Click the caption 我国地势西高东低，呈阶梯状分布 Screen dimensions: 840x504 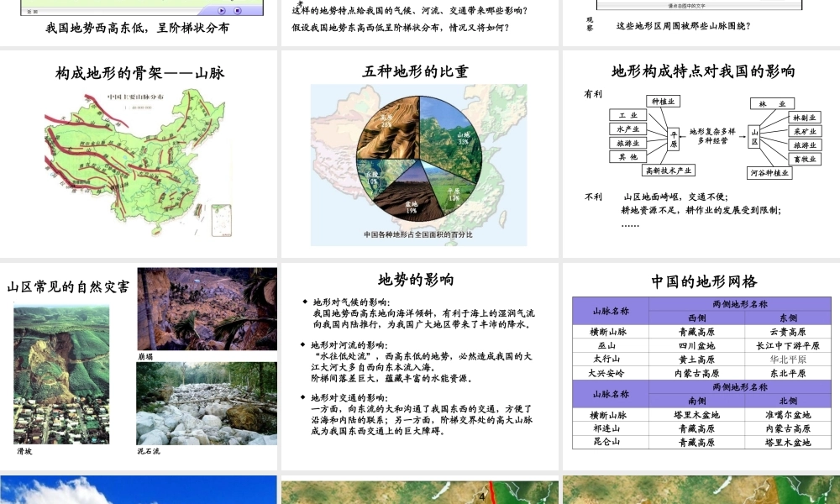pos(137,28)
